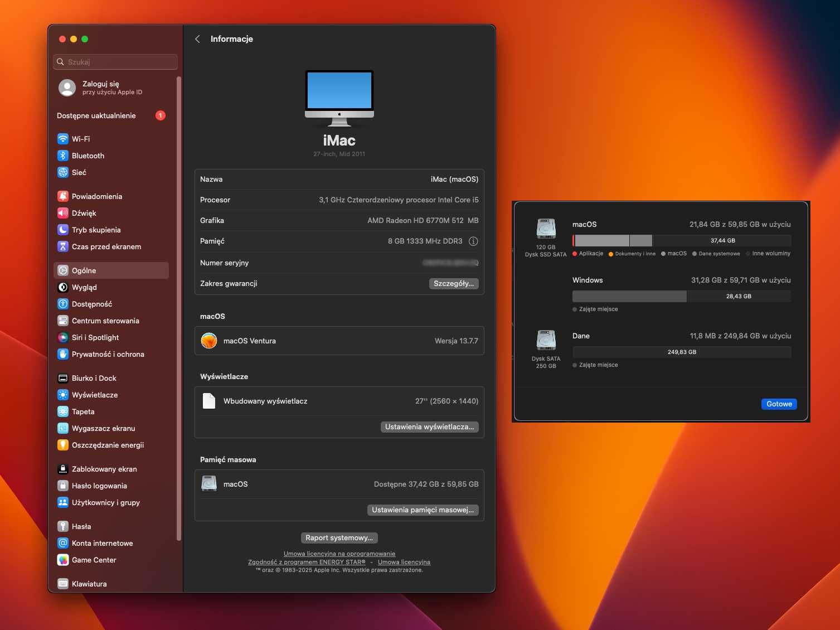The width and height of the screenshot is (840, 630).
Task: Select Tryb skupienia moon icon
Action: [63, 230]
